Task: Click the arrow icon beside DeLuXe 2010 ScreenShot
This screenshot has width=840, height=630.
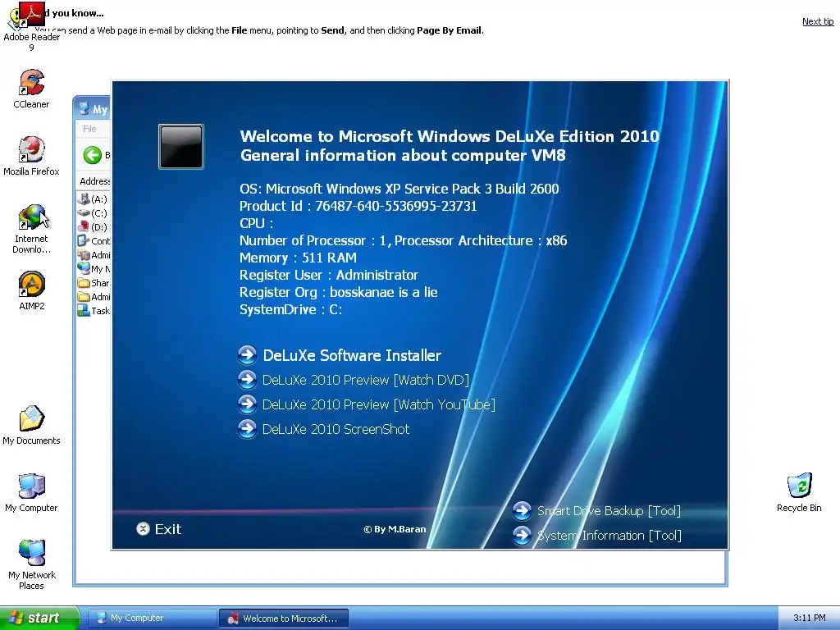Action: pyautogui.click(x=248, y=428)
